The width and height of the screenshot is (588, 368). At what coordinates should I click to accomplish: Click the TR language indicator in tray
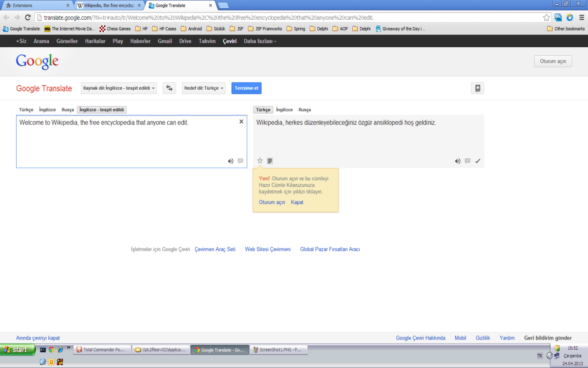tap(540, 356)
